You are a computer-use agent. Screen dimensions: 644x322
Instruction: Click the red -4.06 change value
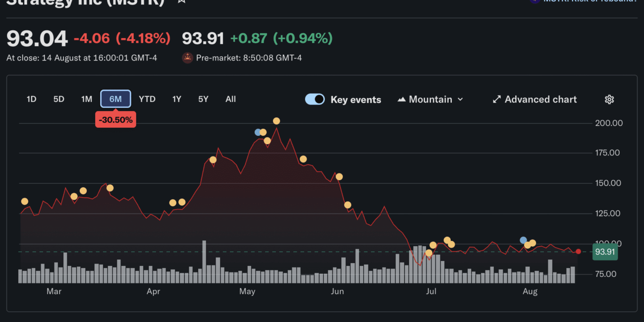92,38
